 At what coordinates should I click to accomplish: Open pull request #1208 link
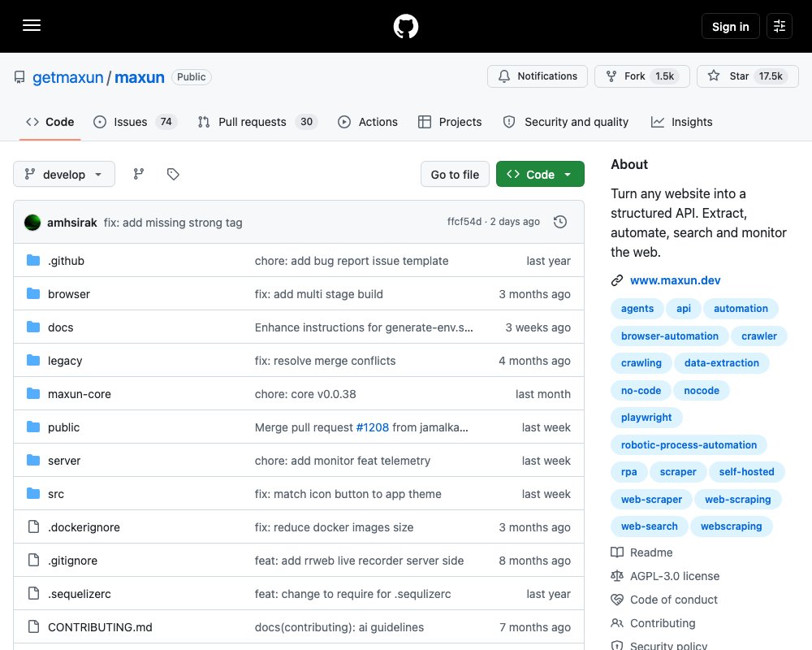373,427
